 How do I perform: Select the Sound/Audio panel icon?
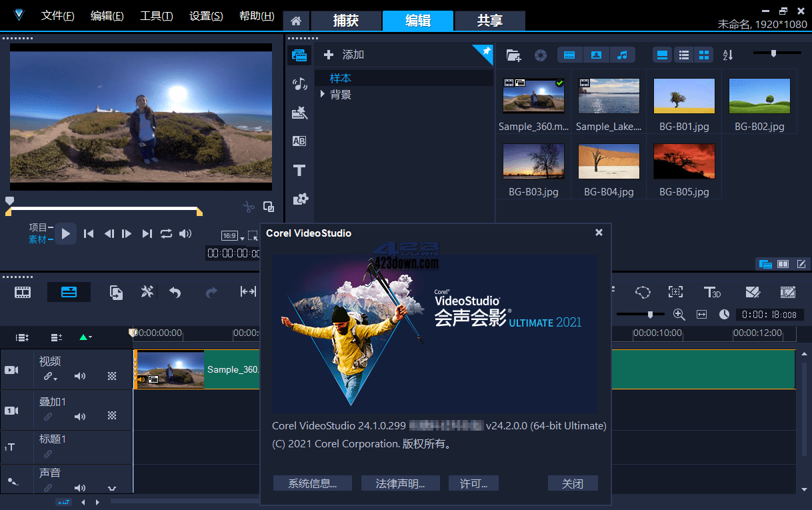[x=299, y=83]
